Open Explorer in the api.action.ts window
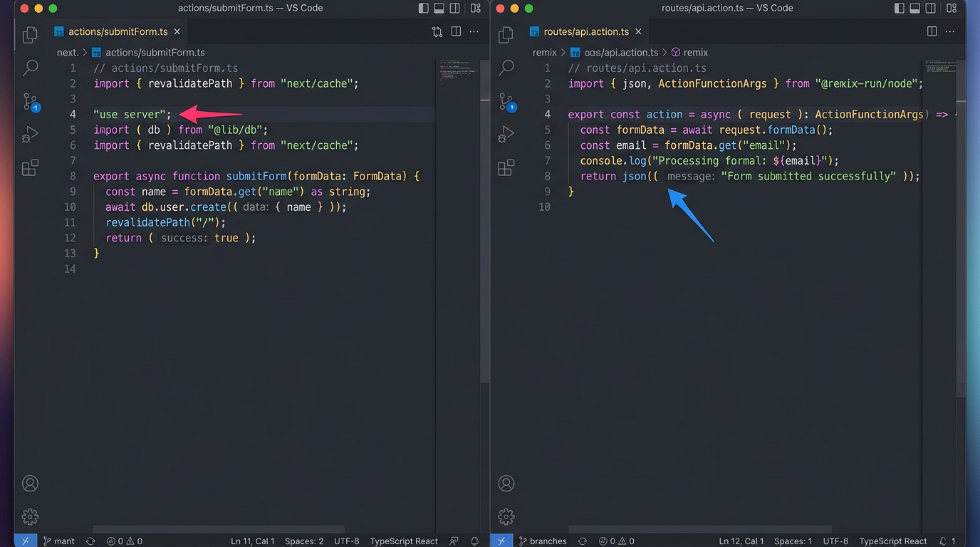Image resolution: width=980 pixels, height=547 pixels. pyautogui.click(x=506, y=35)
